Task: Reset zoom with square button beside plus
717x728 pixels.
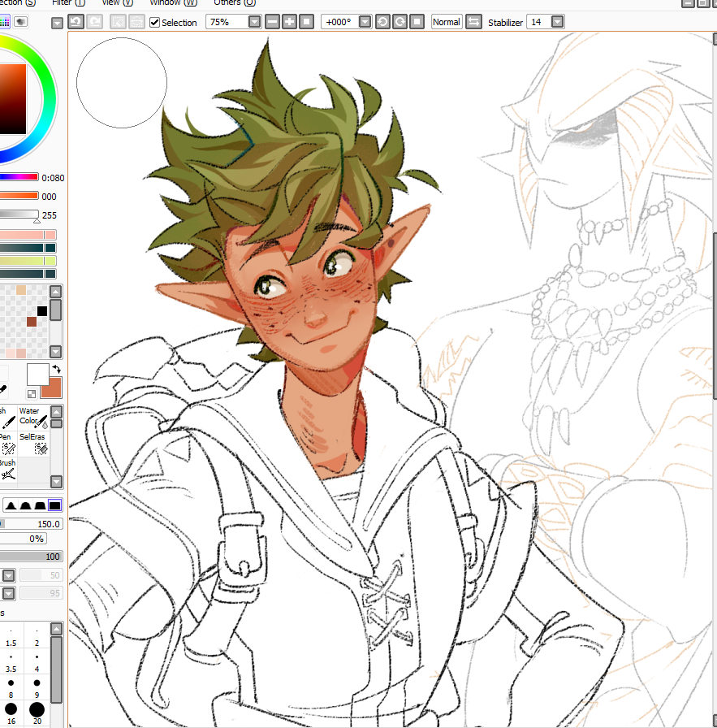Action: (x=306, y=22)
